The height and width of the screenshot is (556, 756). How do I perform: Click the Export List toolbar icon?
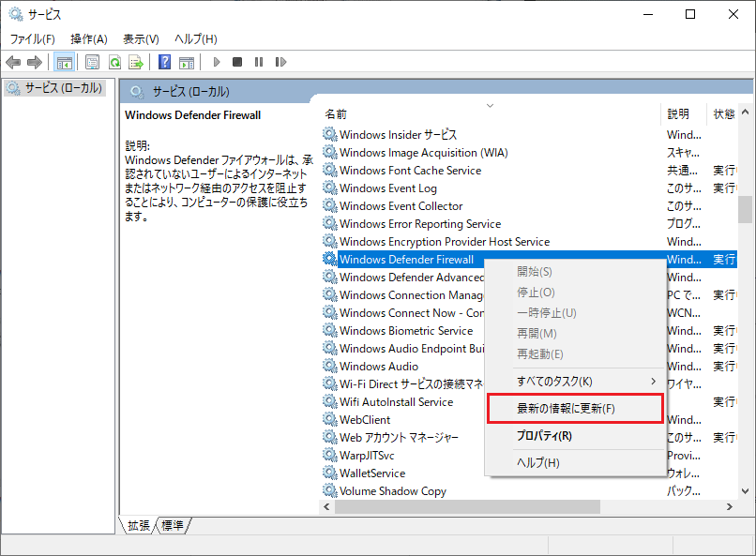[x=136, y=62]
